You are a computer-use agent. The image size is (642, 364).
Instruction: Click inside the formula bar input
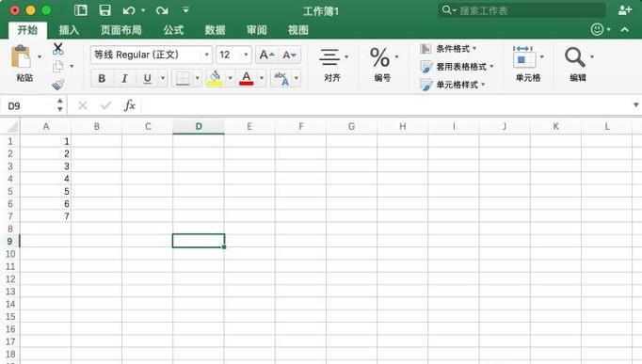point(385,105)
